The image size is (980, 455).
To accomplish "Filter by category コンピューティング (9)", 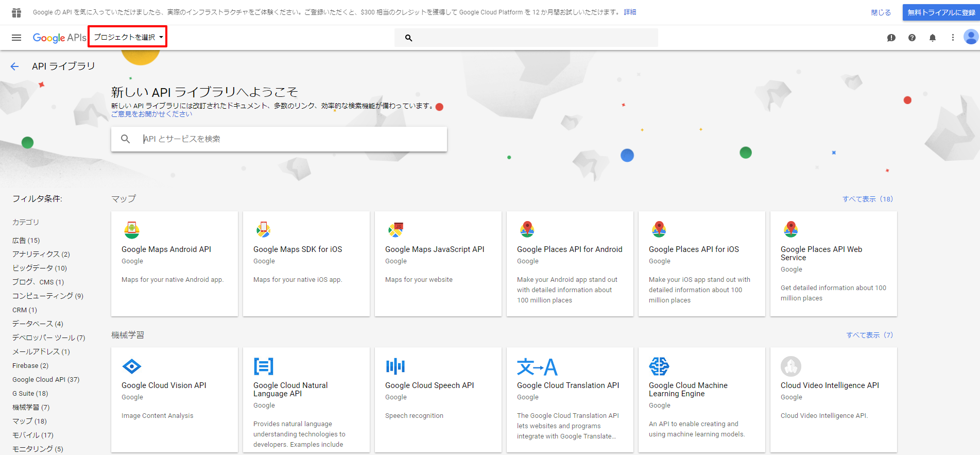I will [x=48, y=296].
